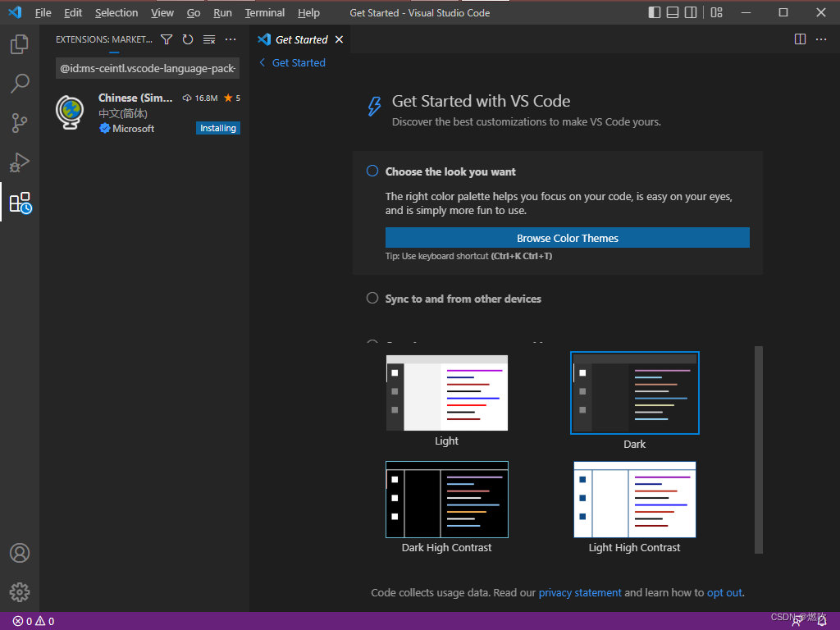
Task: Click the Microsoft publisher name
Action: [134, 129]
